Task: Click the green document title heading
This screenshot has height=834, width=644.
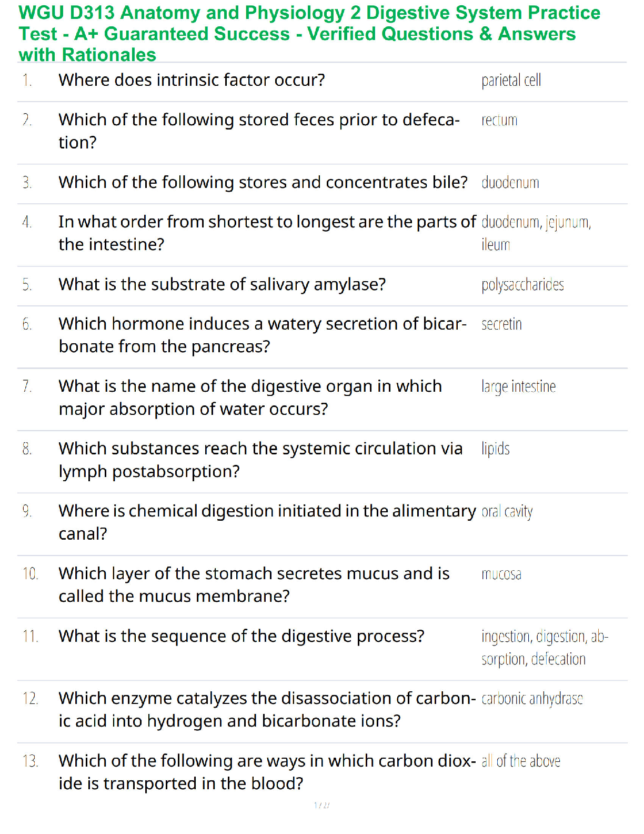Action: click(309, 34)
